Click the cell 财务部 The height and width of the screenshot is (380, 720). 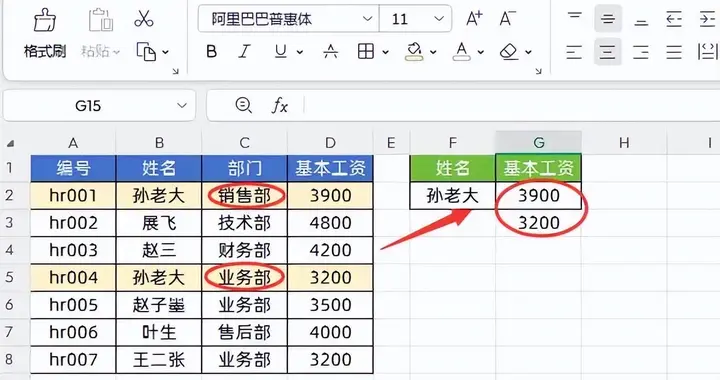[x=244, y=250]
